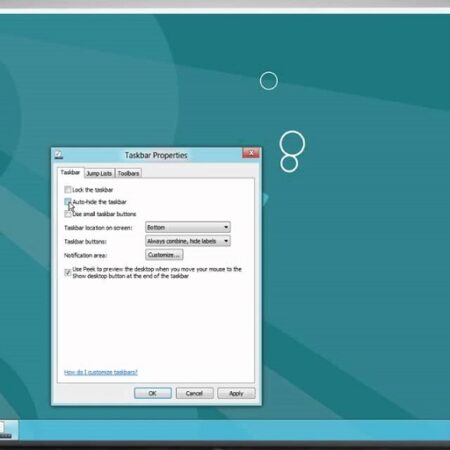The width and height of the screenshot is (450, 450).
Task: Check Use small taskbar buttons
Action: (x=68, y=214)
